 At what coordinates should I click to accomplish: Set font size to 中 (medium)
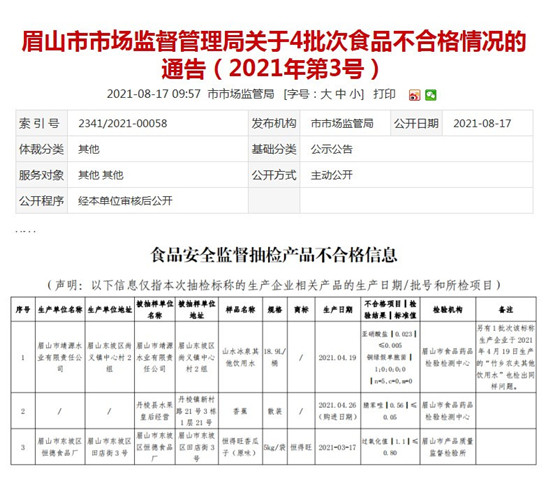pos(340,94)
